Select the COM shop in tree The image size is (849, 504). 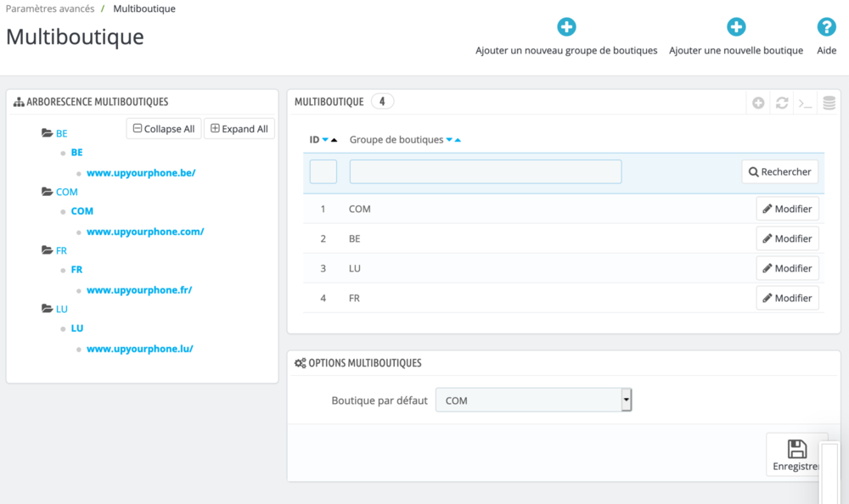tap(82, 210)
